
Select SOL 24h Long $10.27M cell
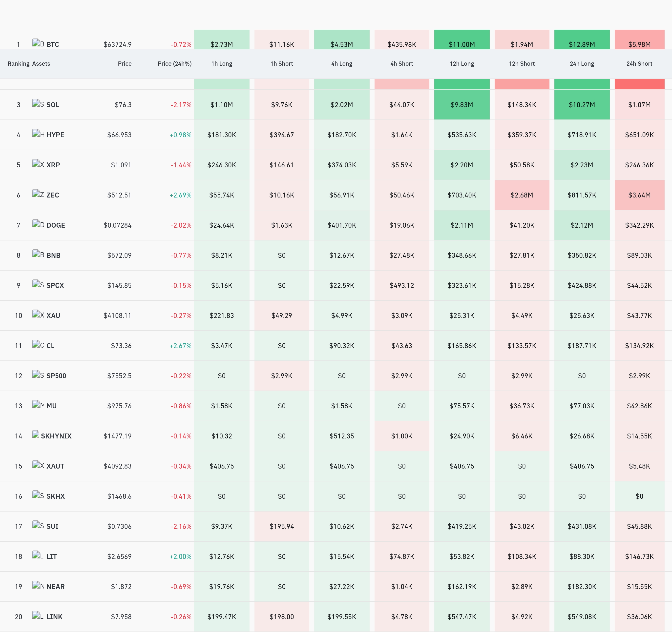pos(582,105)
